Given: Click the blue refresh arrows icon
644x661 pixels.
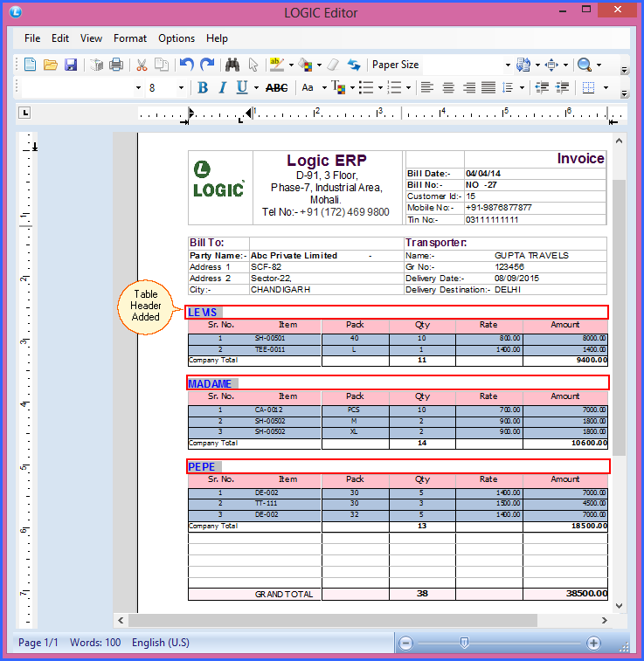Looking at the screenshot, I should pos(354,65).
